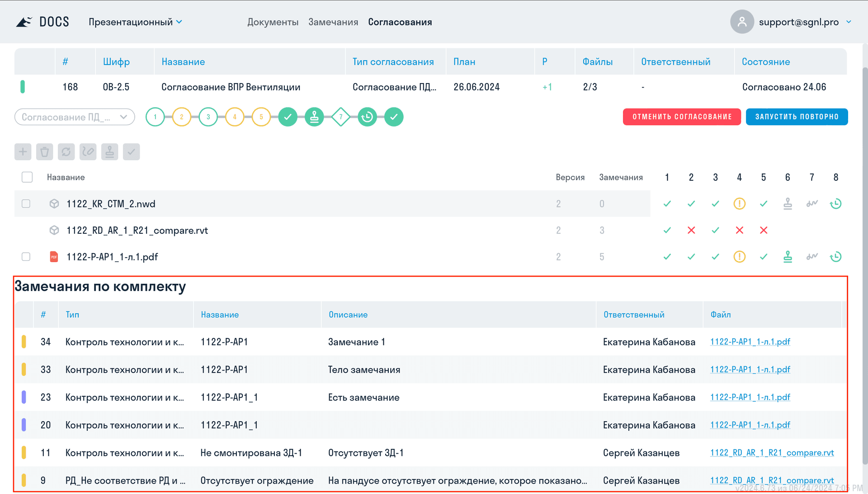Open link 1122_RD_AR_1_R21_compare.rvt for remark 11
Screen dimensions: 868x494
772,452
